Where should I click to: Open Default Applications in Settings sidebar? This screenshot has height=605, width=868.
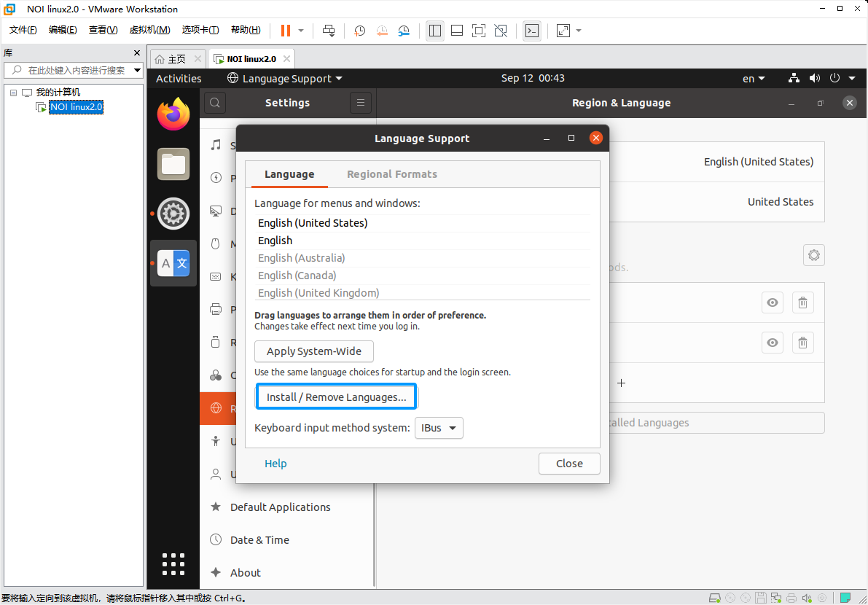pyautogui.click(x=287, y=507)
